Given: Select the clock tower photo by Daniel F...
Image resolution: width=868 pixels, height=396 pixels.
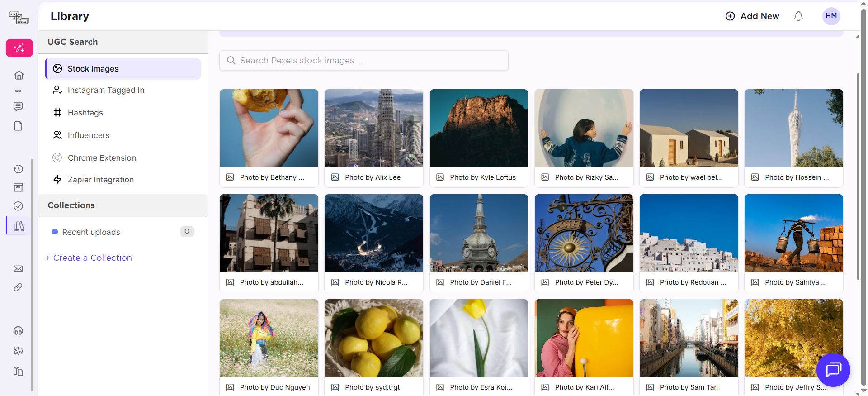Looking at the screenshot, I should 479,233.
